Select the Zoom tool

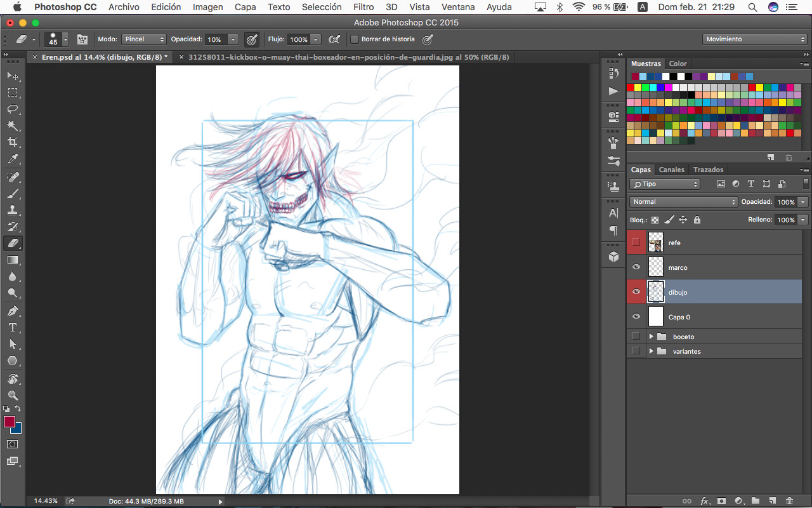(x=13, y=395)
